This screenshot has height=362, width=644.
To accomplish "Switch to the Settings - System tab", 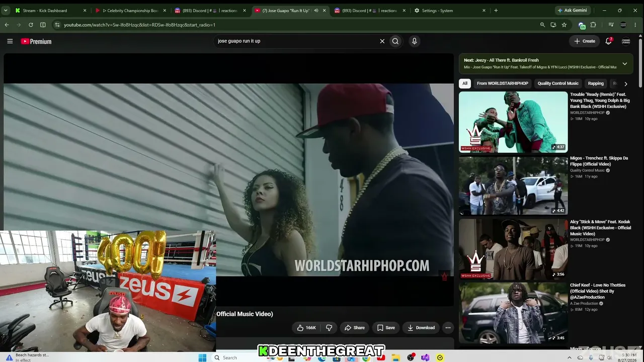I will coord(449,10).
